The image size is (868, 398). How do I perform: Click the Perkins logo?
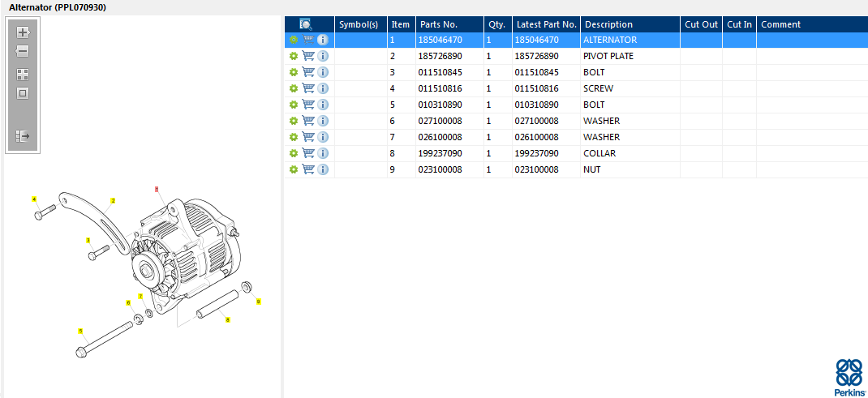pos(849,378)
